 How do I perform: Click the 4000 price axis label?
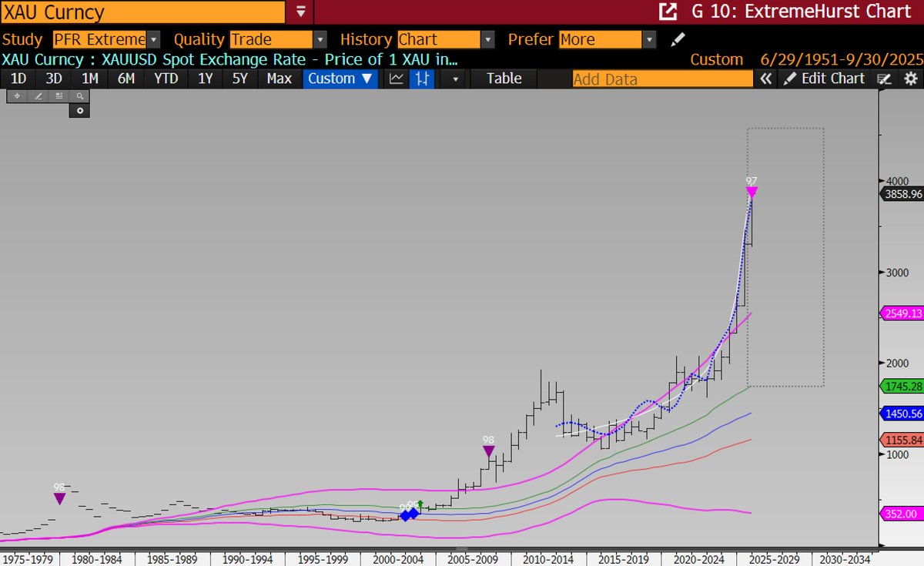[896, 181]
